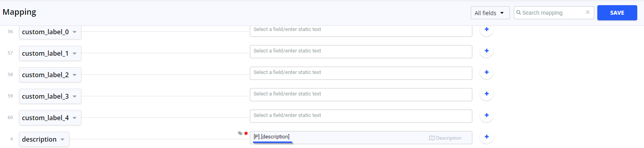Save the mapping with SAVE button
This screenshot has width=644, height=148.
click(x=617, y=13)
